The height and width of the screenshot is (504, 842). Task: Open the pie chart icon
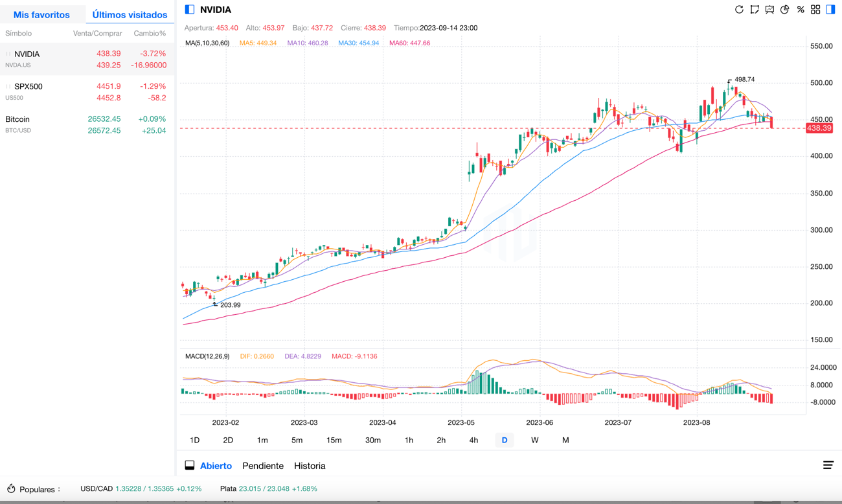(x=785, y=10)
